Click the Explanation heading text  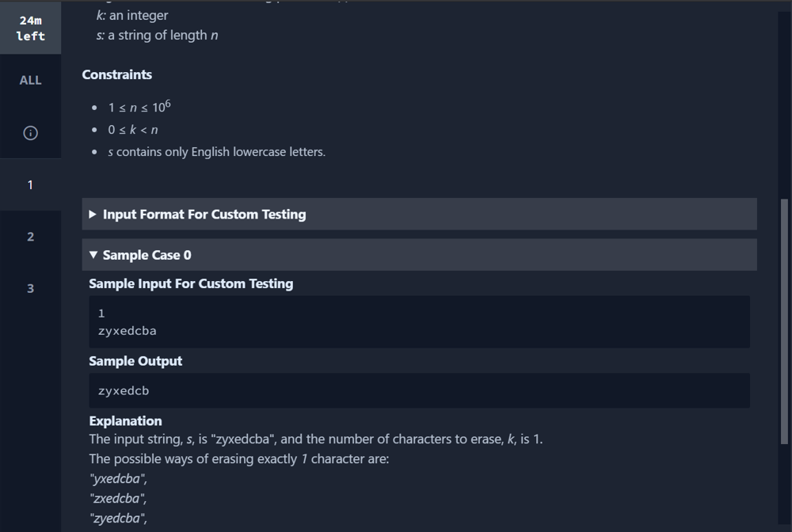point(125,421)
